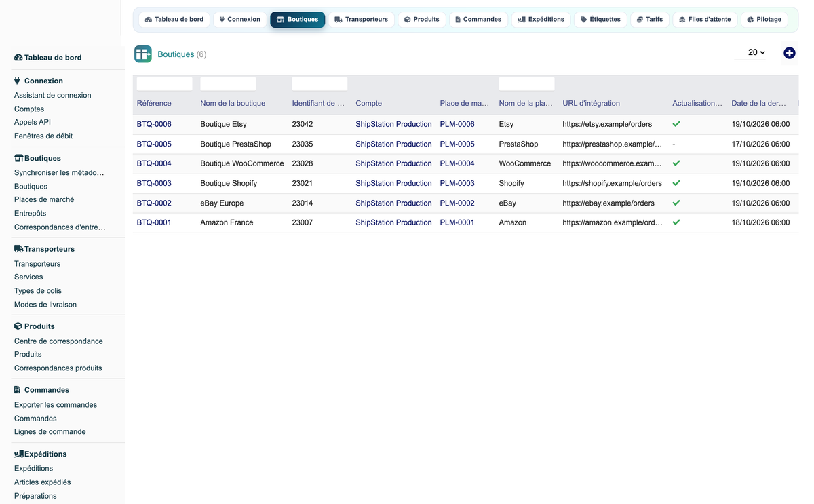This screenshot has width=814, height=504.
Task: Sort by the Compte column header
Action: pyautogui.click(x=369, y=104)
